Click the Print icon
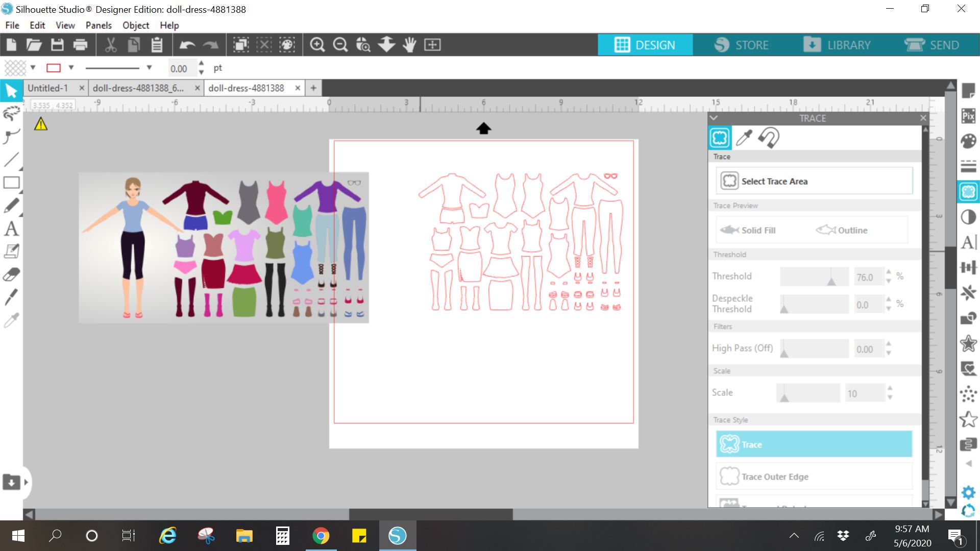Screen dimensions: 980x551 [80, 45]
